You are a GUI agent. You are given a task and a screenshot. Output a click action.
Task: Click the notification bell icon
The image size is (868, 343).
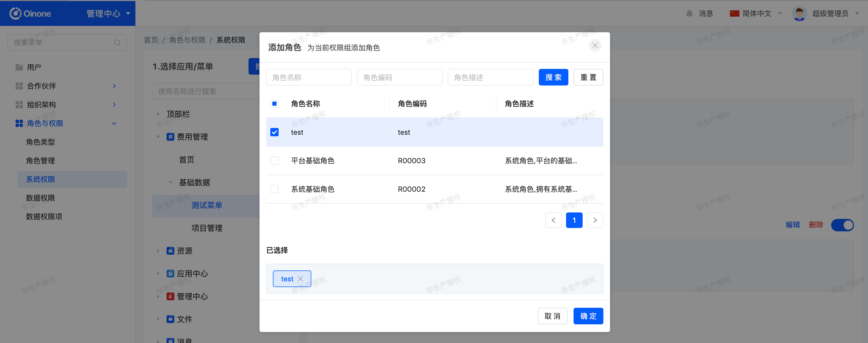point(689,13)
